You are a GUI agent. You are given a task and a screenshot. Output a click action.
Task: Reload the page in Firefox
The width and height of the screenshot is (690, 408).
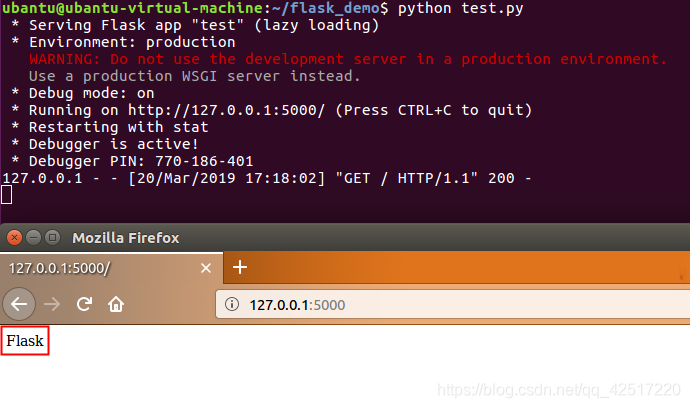coord(84,304)
